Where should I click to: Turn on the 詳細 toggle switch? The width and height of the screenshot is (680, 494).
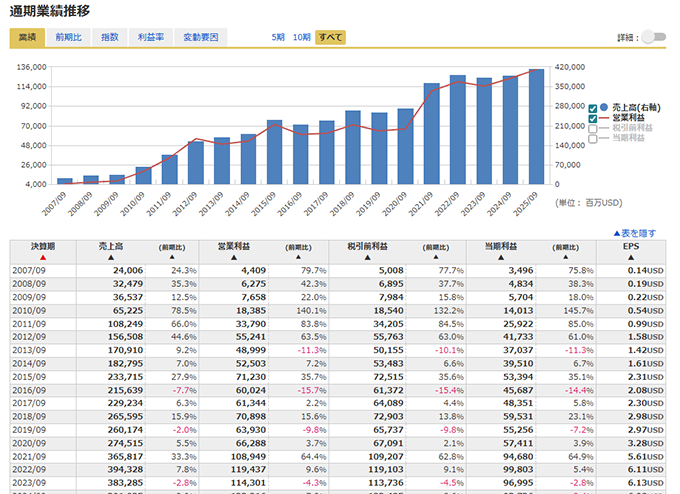point(653,37)
